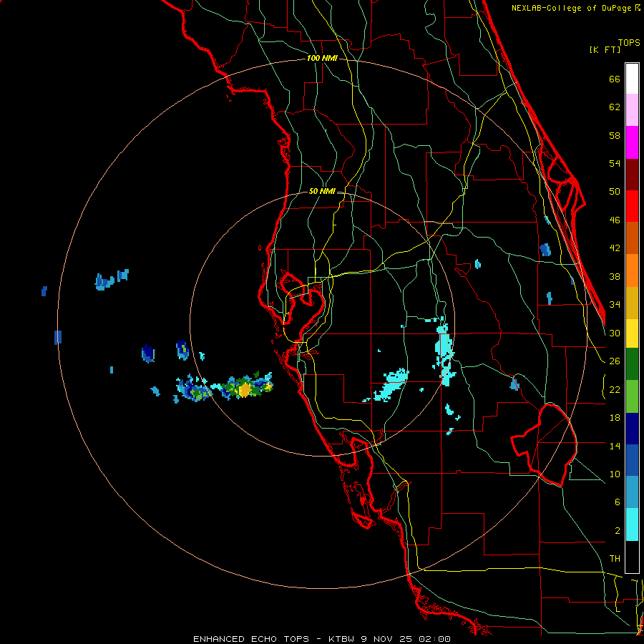
Task: Click the '100 NMI' range ring label
Action: click(322, 58)
